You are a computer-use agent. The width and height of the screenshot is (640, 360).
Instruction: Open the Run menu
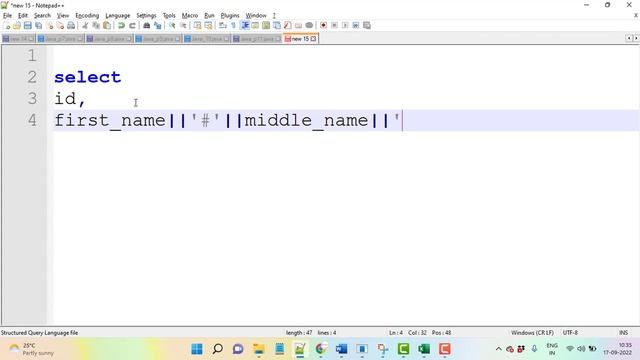point(209,16)
